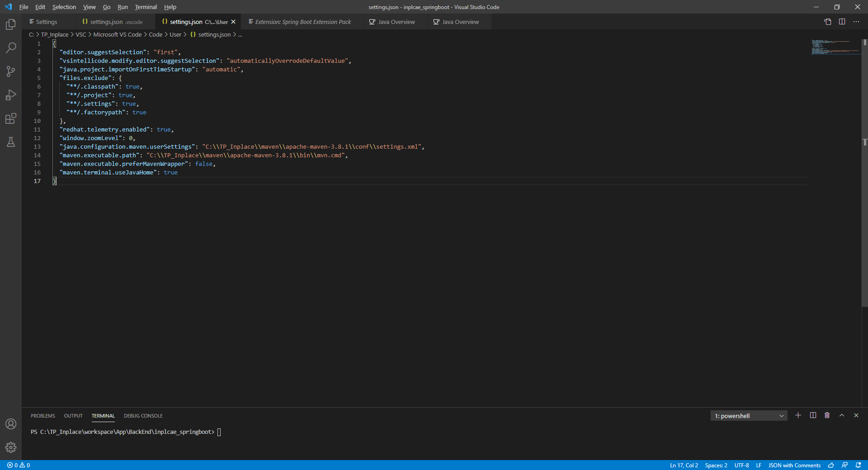Open notifications bell in status bar
This screenshot has width=868, height=470.
(x=858, y=465)
